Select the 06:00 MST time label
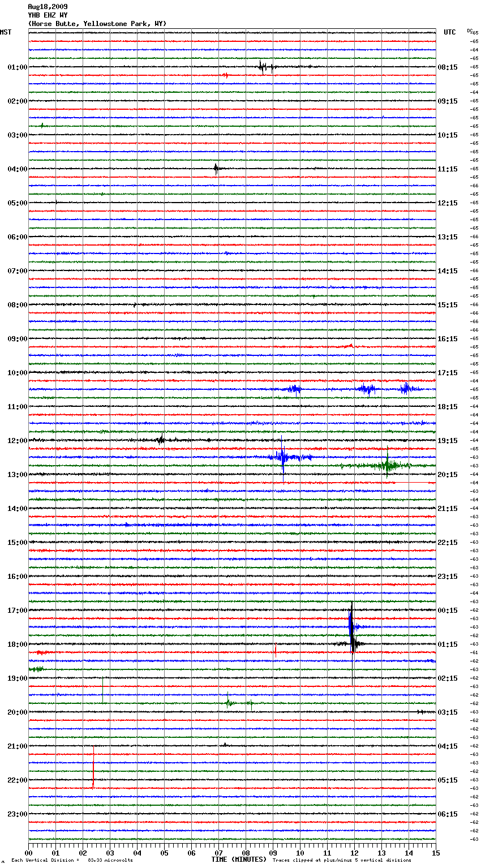Screen dimensions: 481x868 (x=17, y=237)
